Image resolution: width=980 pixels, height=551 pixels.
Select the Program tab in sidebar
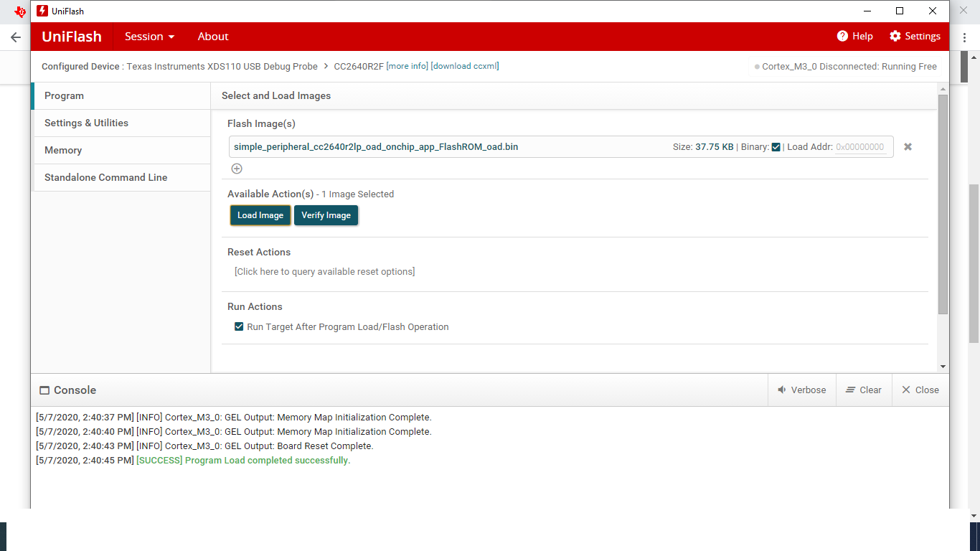[x=122, y=95]
